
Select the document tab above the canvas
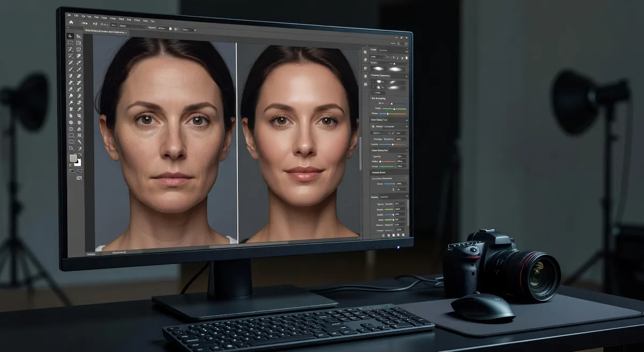106,31
